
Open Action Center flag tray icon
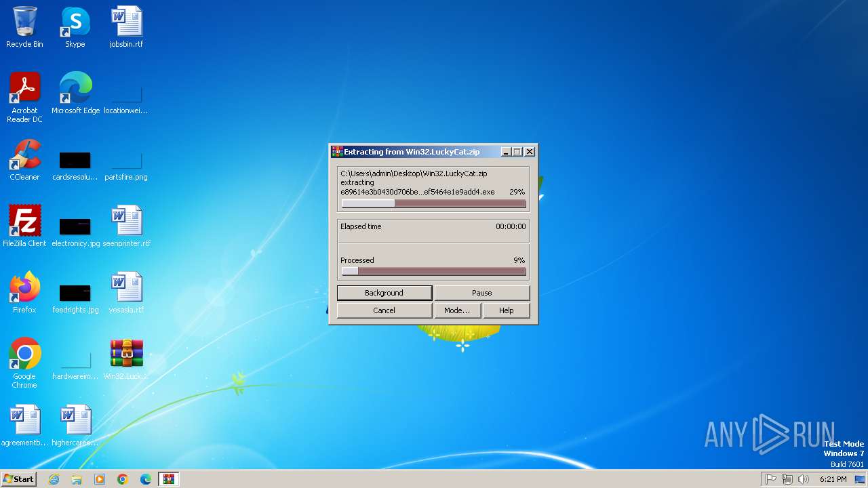[771, 479]
